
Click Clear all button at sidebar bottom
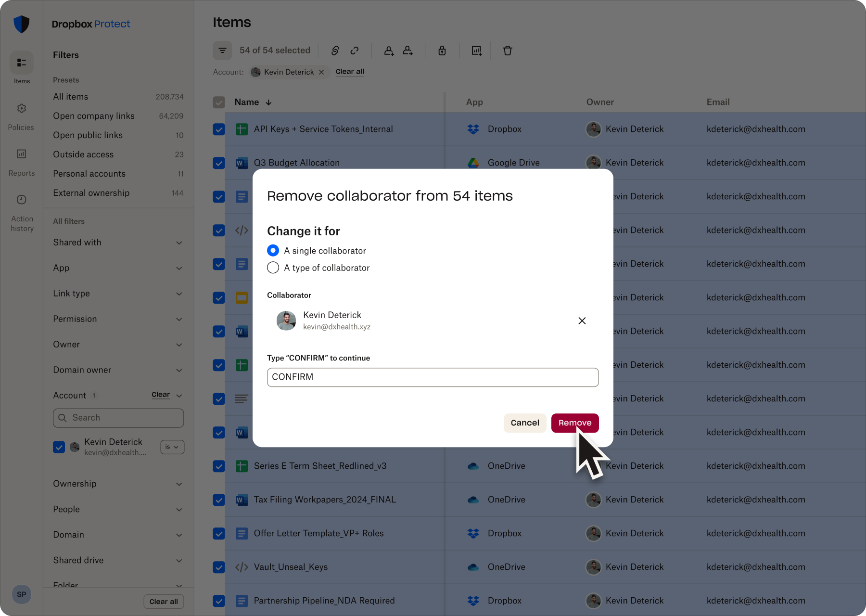tap(164, 602)
